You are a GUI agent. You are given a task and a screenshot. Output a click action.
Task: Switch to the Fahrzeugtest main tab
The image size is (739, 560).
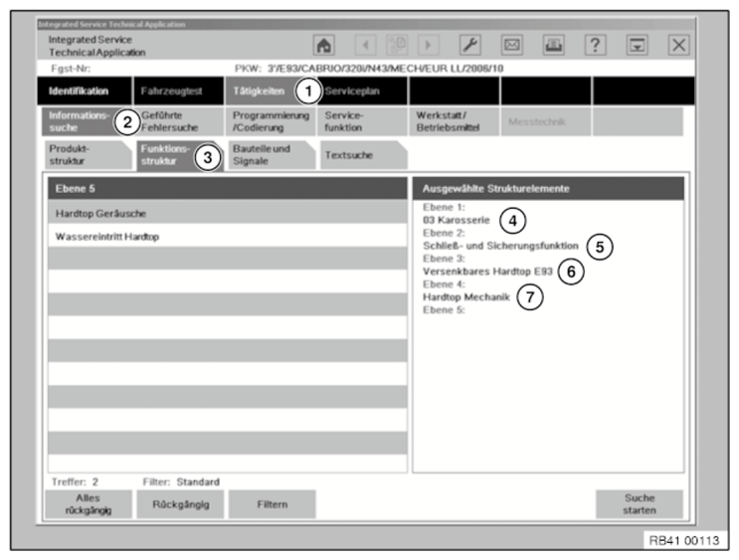click(178, 91)
